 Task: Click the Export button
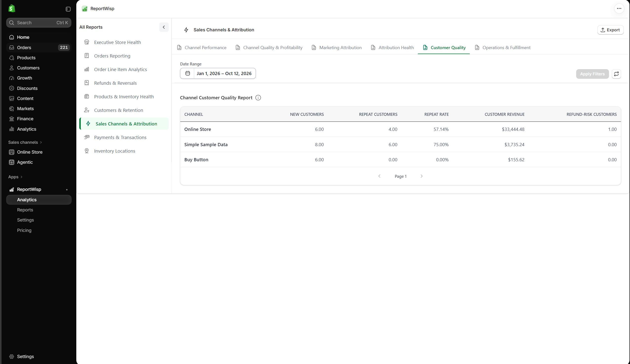coord(610,30)
